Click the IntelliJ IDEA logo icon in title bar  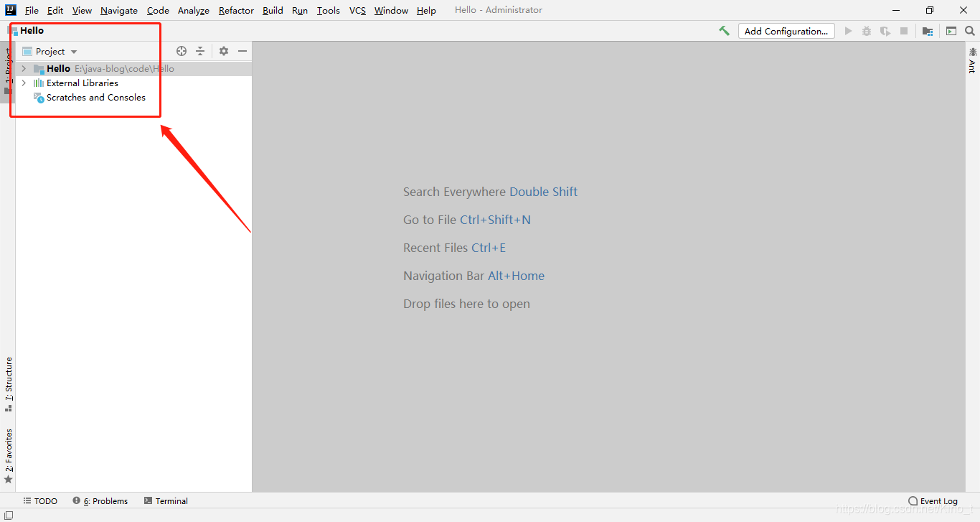pos(10,10)
